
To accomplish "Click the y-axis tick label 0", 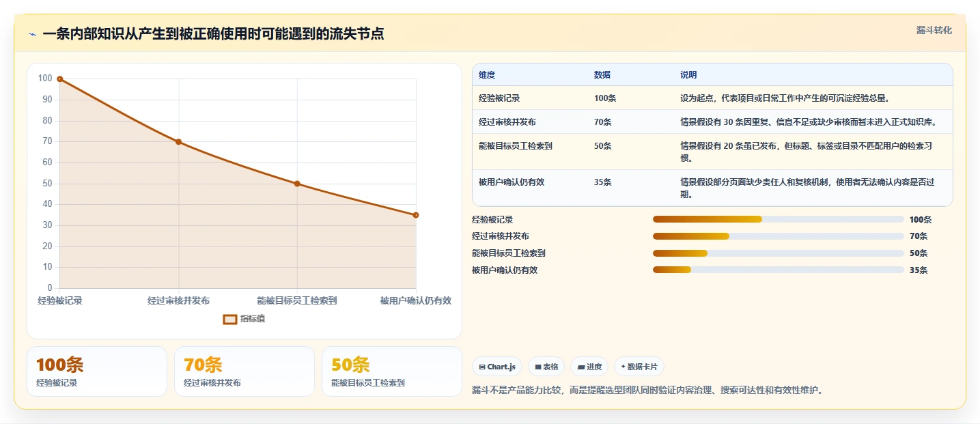I will click(50, 288).
